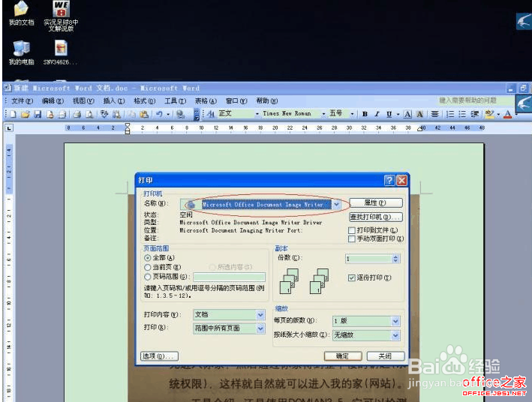532x402 pixels.
Task: Expand the Undo history dropdown arrow
Action: pos(168,114)
